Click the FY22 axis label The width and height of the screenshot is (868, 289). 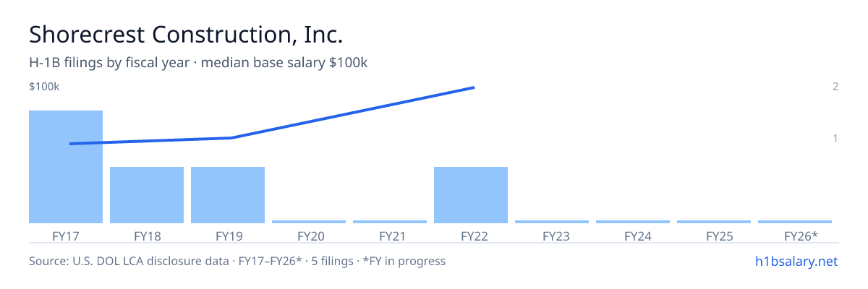(x=471, y=236)
